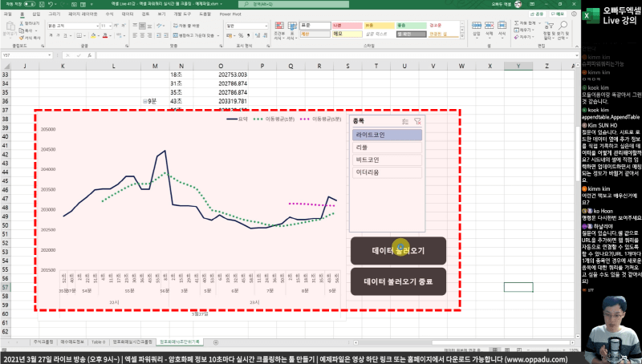The image size is (642, 364).
Task: Click the 데이터 불러오기 종료 button
Action: [x=398, y=281]
